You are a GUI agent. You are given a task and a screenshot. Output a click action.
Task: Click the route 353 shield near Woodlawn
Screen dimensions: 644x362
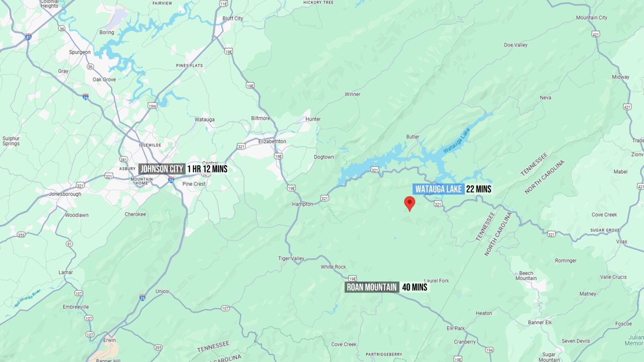[x=21, y=235]
